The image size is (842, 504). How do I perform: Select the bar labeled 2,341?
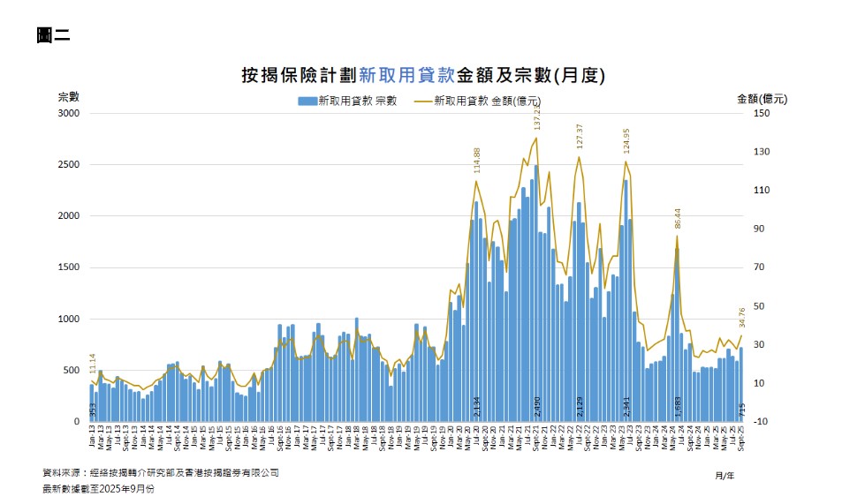pyautogui.click(x=626, y=300)
